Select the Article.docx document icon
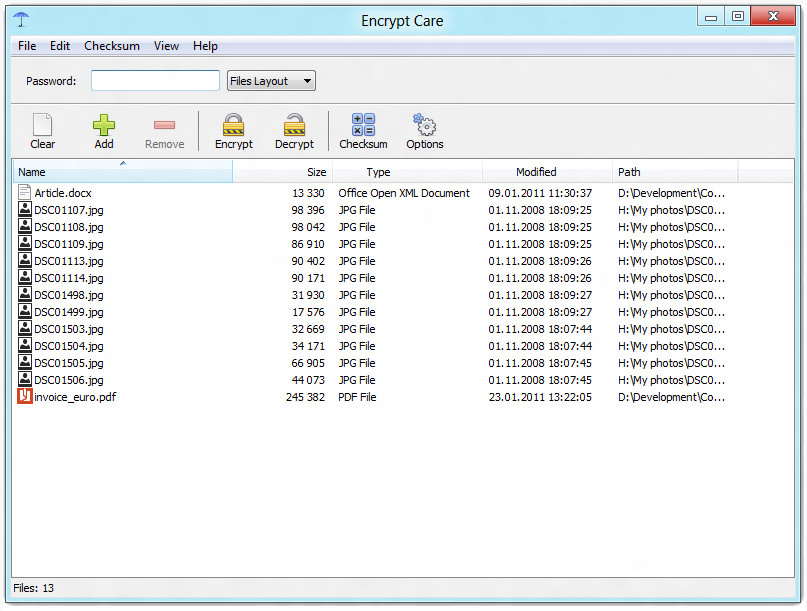The width and height of the screenshot is (807, 611). (24, 192)
